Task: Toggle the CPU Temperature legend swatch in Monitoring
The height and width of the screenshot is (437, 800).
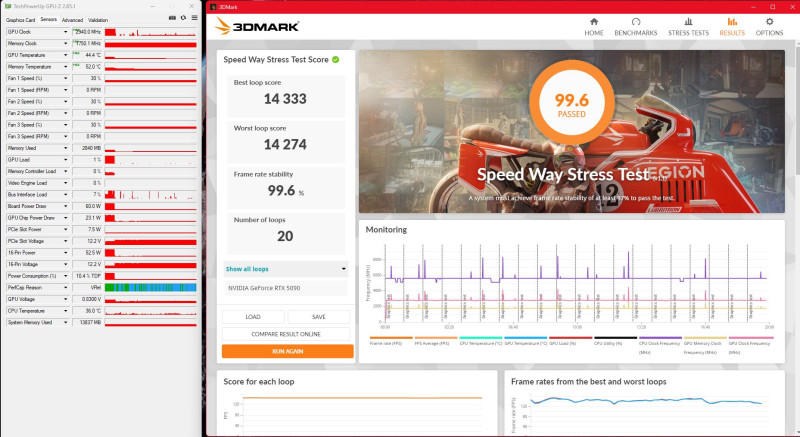Action: [481, 338]
